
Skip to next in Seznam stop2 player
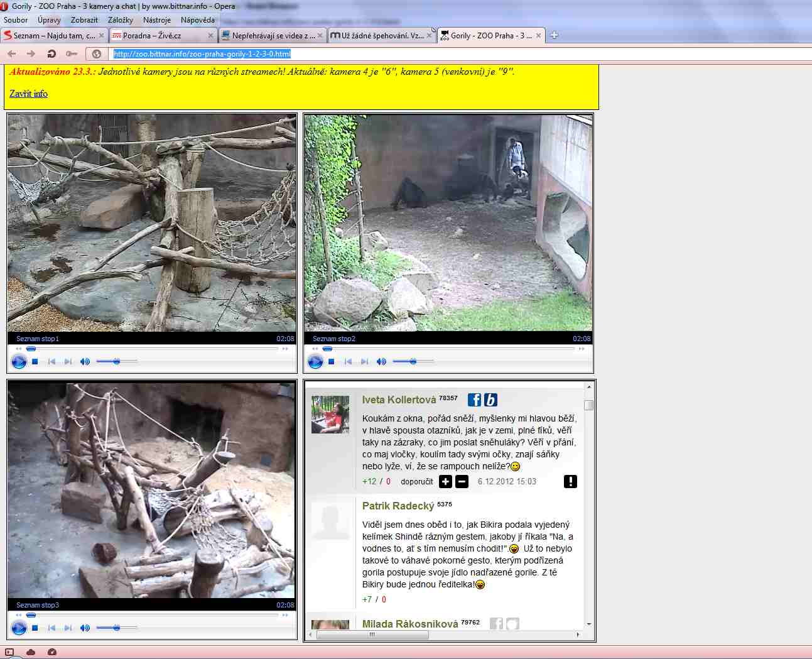point(364,362)
